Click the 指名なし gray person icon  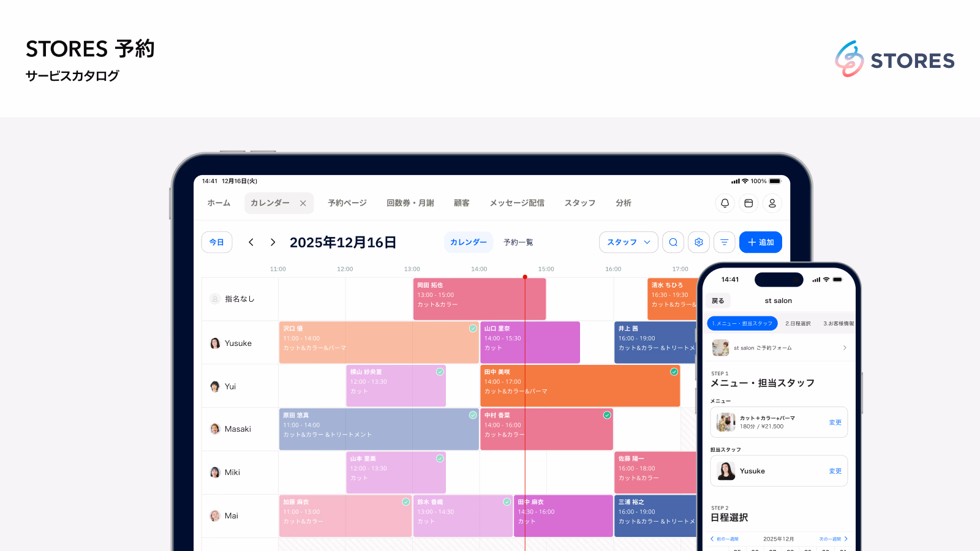(x=215, y=299)
